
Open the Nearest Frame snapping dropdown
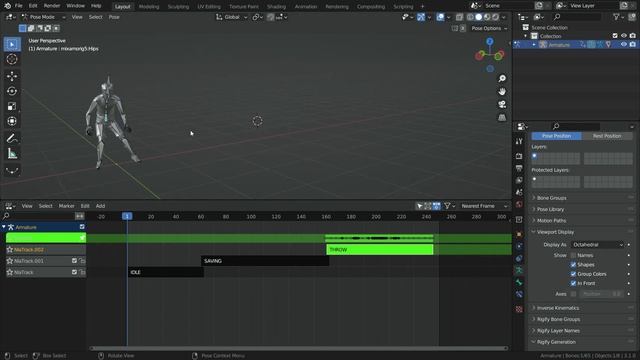484,206
